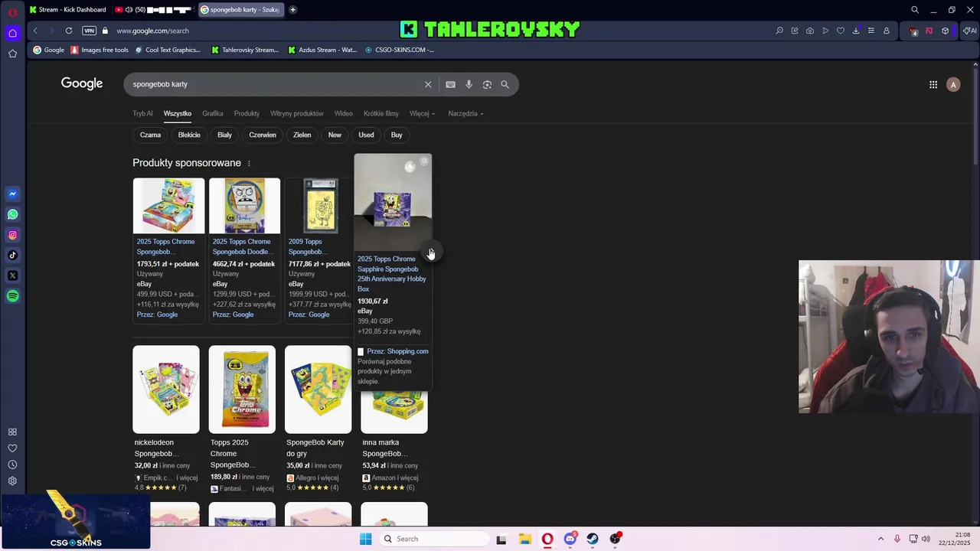Open the bookmarks star in the sidebar

[12, 54]
